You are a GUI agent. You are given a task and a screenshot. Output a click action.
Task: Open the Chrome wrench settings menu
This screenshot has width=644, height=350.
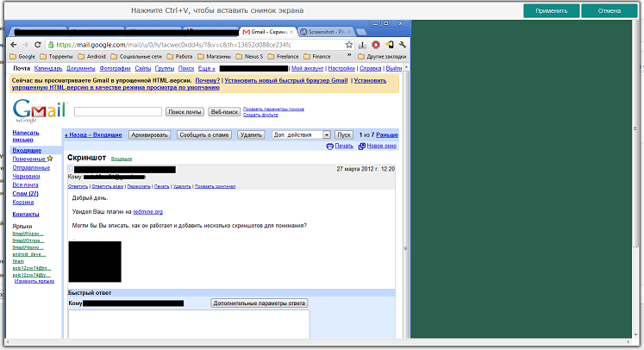click(x=403, y=45)
